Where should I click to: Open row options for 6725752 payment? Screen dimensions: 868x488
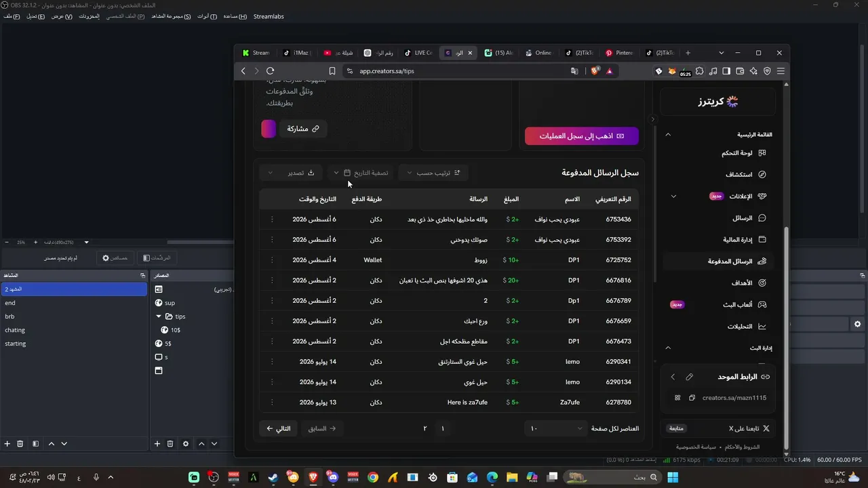click(x=272, y=260)
